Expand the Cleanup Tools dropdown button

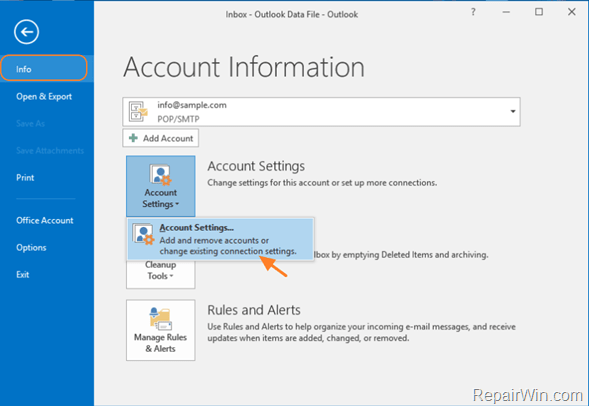tap(160, 274)
